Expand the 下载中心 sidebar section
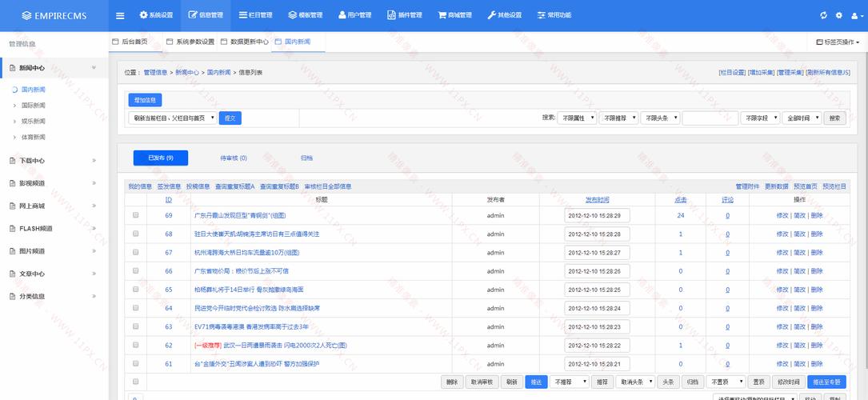The height and width of the screenshot is (400, 868). click(x=54, y=161)
